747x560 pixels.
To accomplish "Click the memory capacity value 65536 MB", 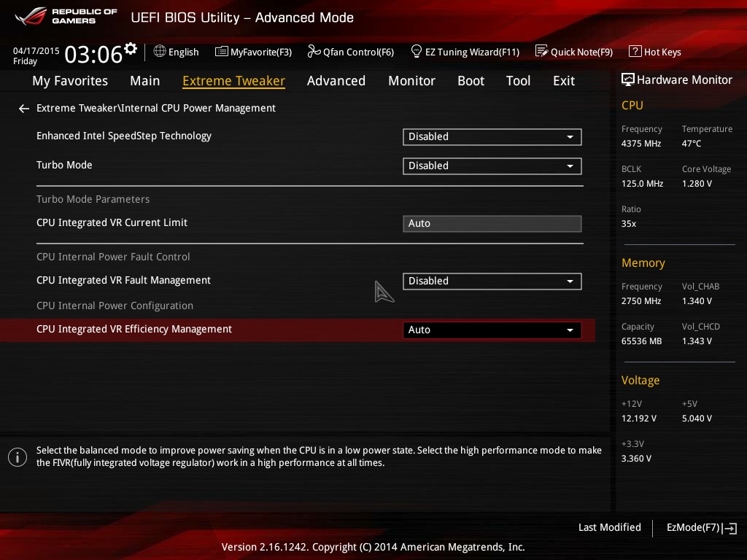I will coord(641,341).
